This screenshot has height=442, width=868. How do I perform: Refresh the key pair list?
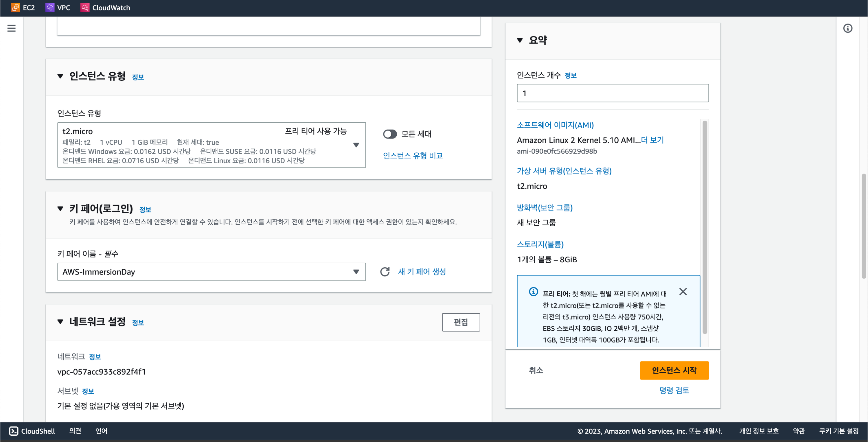385,272
